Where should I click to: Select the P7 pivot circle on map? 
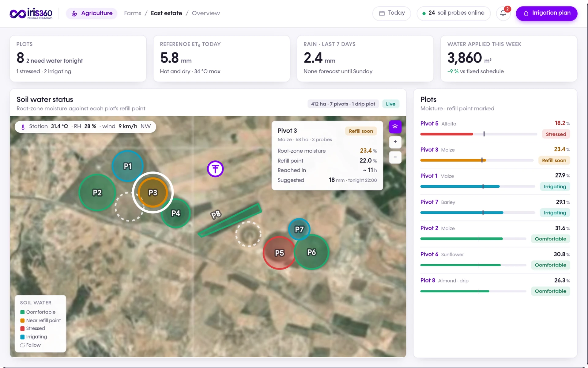[x=299, y=229]
